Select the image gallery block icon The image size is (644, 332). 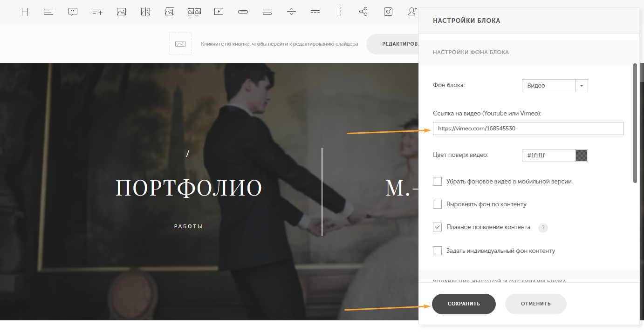tap(170, 12)
